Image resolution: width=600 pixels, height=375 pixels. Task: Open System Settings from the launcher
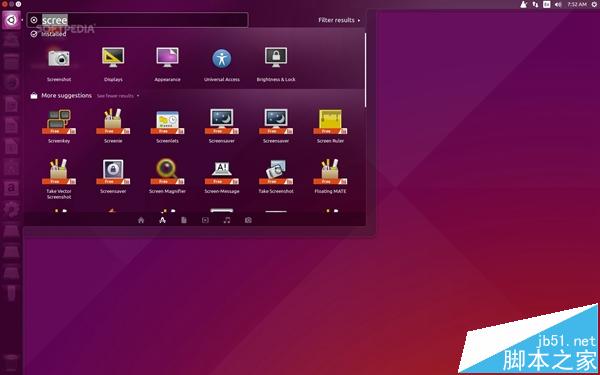11,209
